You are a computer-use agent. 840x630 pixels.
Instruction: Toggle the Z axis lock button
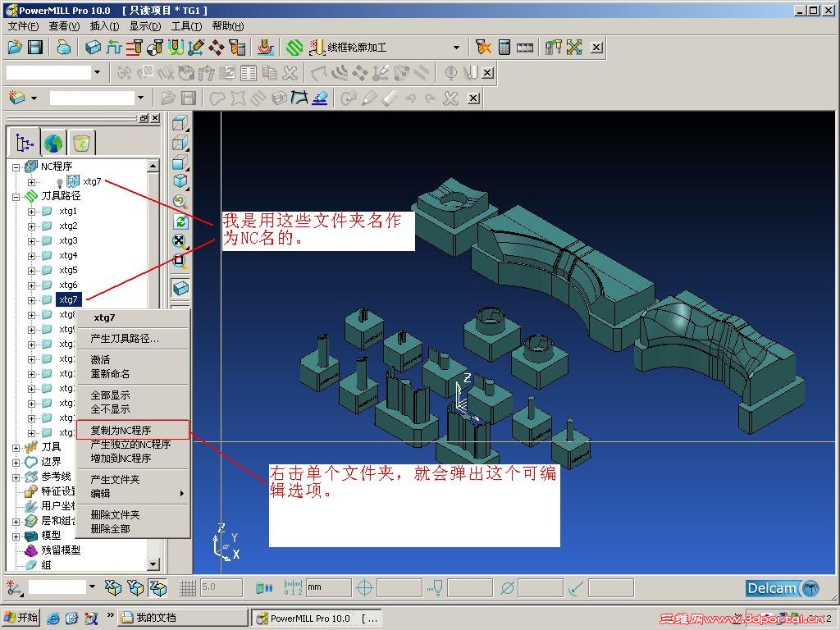pyautogui.click(x=158, y=587)
